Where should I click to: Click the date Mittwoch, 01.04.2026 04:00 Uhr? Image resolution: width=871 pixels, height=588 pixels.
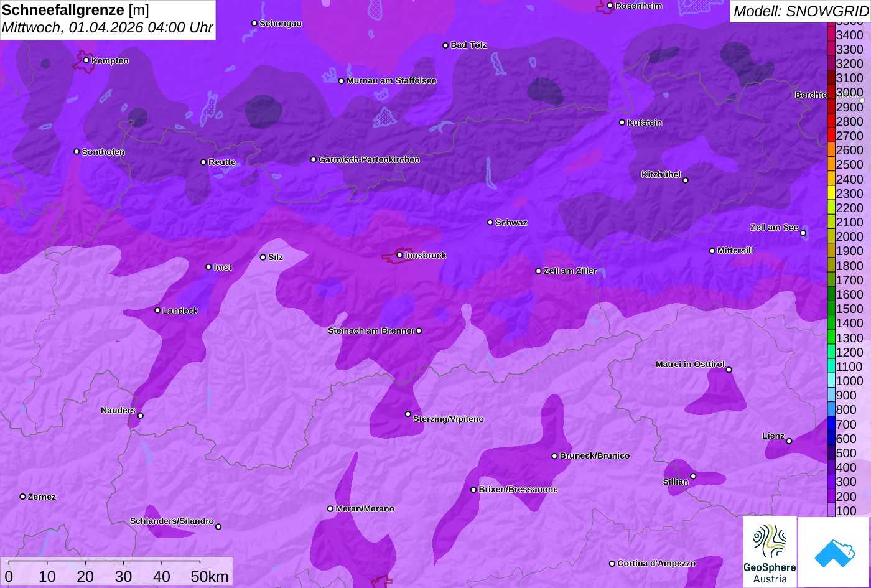click(107, 28)
